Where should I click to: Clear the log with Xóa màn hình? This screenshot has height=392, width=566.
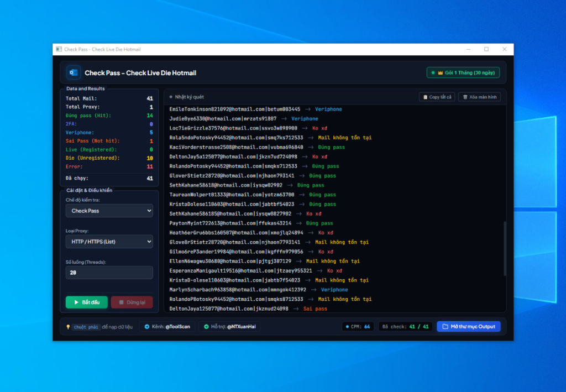coord(479,97)
